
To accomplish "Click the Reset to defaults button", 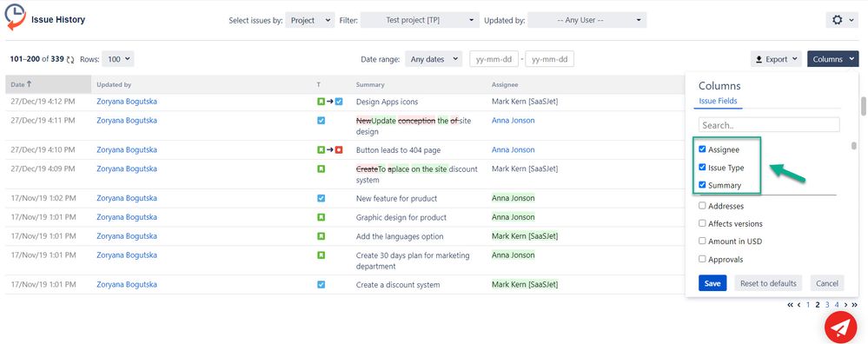I will 768,283.
